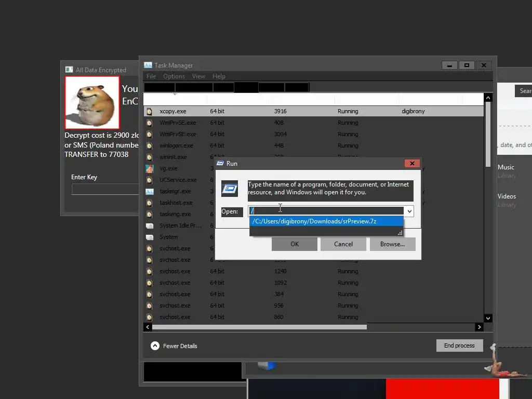Image resolution: width=532 pixels, height=399 pixels.
Task: Click the All Data Encrypted window icon
Action: coord(69,70)
